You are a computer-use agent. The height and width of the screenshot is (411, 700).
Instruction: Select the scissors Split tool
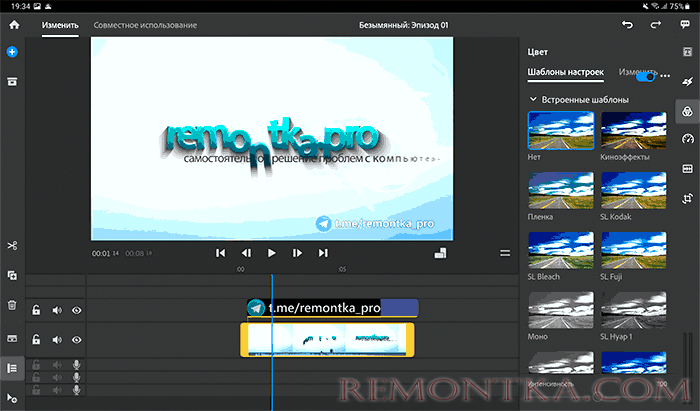(12, 245)
